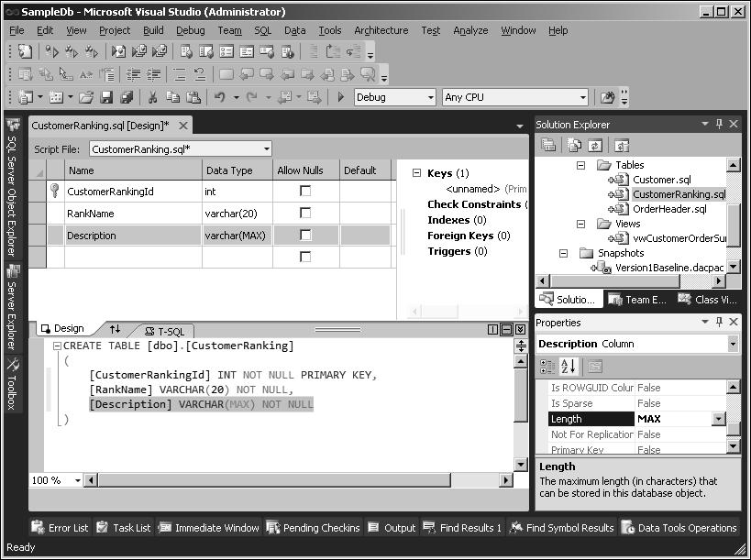
Task: Open the Immediate Window panel
Action: click(x=209, y=527)
